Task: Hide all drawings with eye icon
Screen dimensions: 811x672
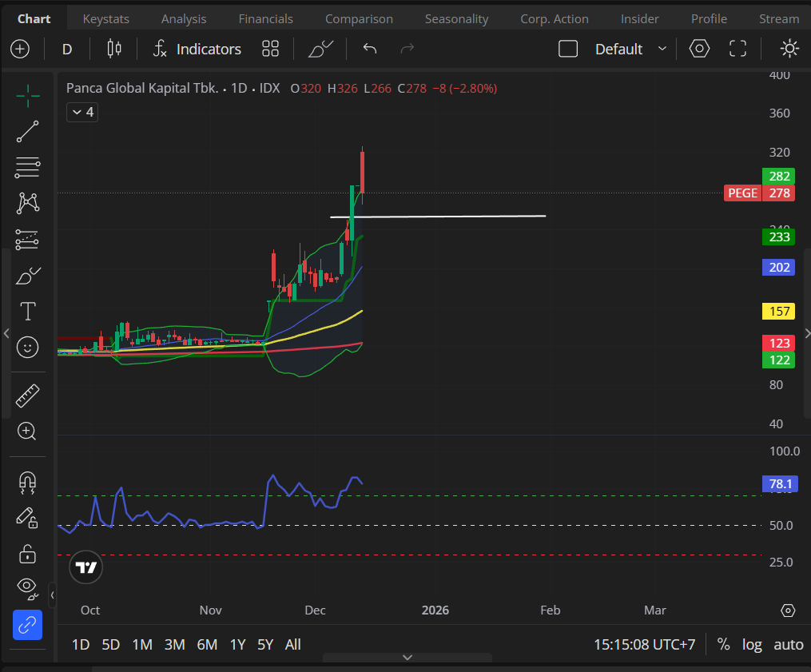Action: pyautogui.click(x=27, y=588)
